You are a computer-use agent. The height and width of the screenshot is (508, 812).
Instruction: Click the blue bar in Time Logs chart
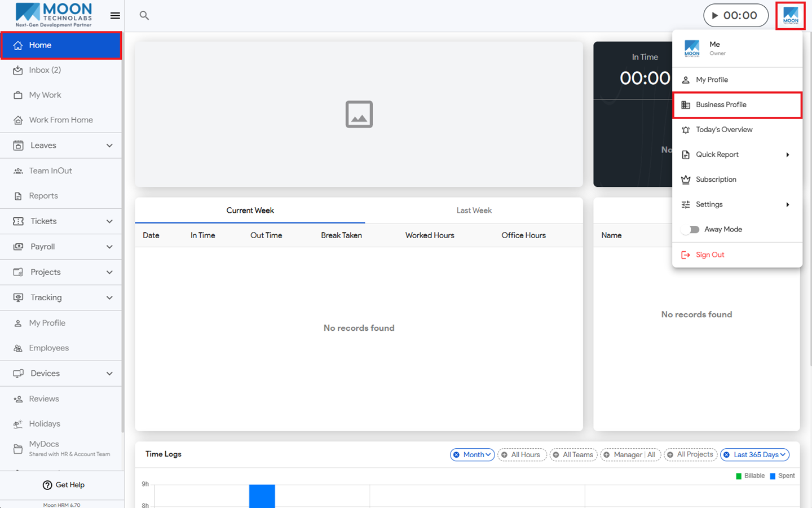coord(262,496)
